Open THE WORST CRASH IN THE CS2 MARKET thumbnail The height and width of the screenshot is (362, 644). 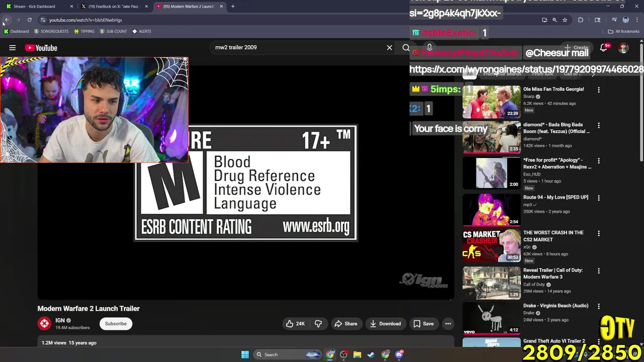(492, 246)
